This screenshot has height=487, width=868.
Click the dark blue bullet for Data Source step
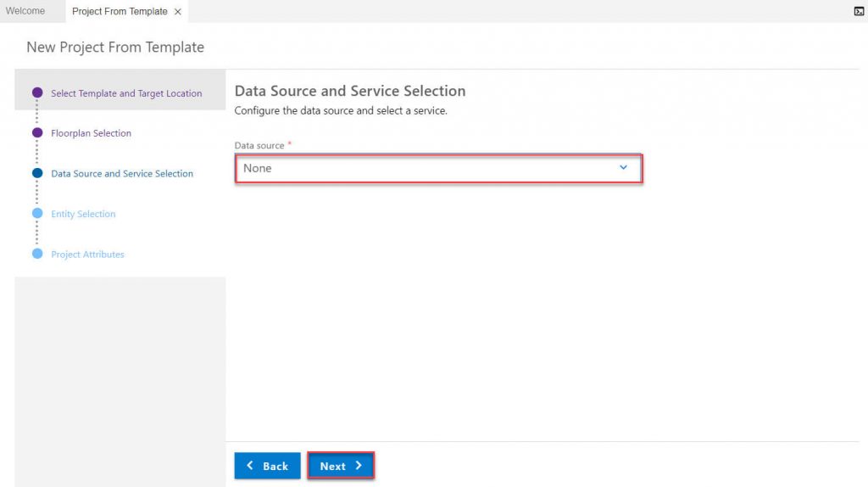coord(37,173)
